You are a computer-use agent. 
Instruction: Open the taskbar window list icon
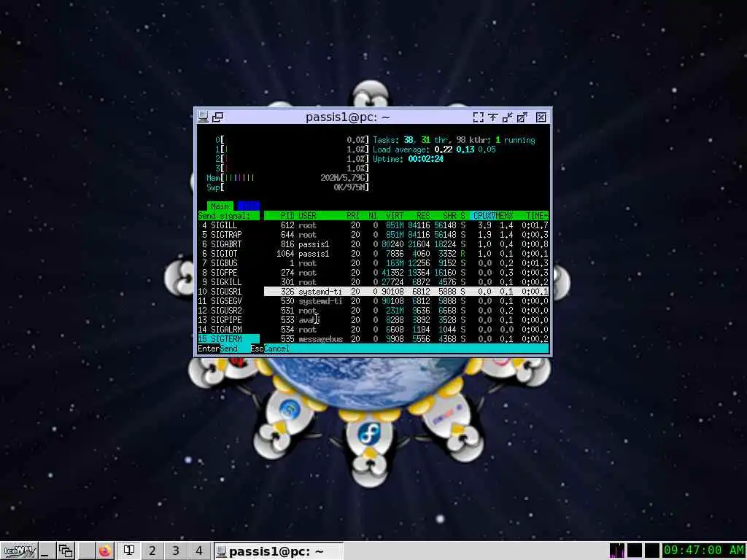[x=65, y=551]
